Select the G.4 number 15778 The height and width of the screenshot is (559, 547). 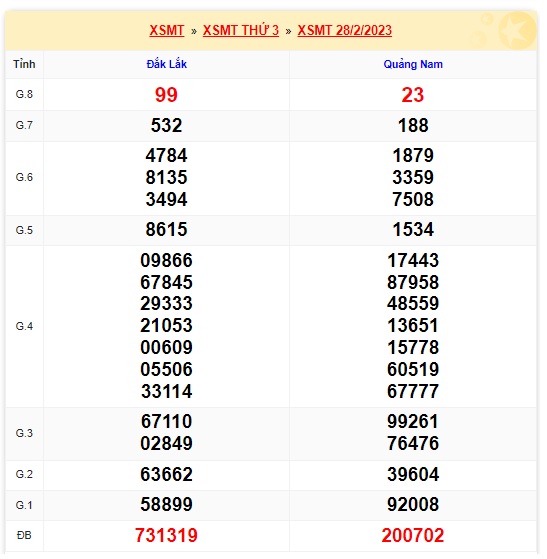(413, 347)
